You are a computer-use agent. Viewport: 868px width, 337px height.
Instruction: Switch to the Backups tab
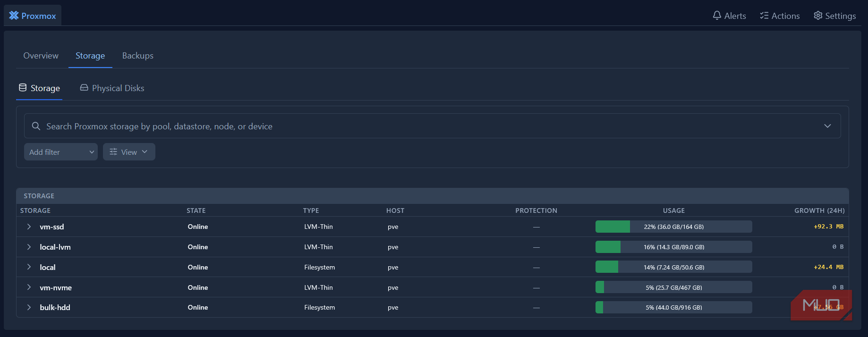coord(138,56)
